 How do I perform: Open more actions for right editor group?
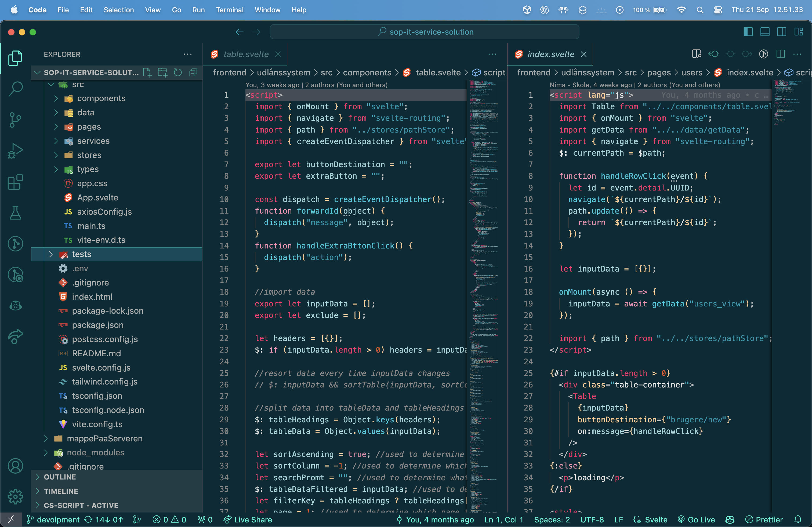pyautogui.click(x=797, y=54)
